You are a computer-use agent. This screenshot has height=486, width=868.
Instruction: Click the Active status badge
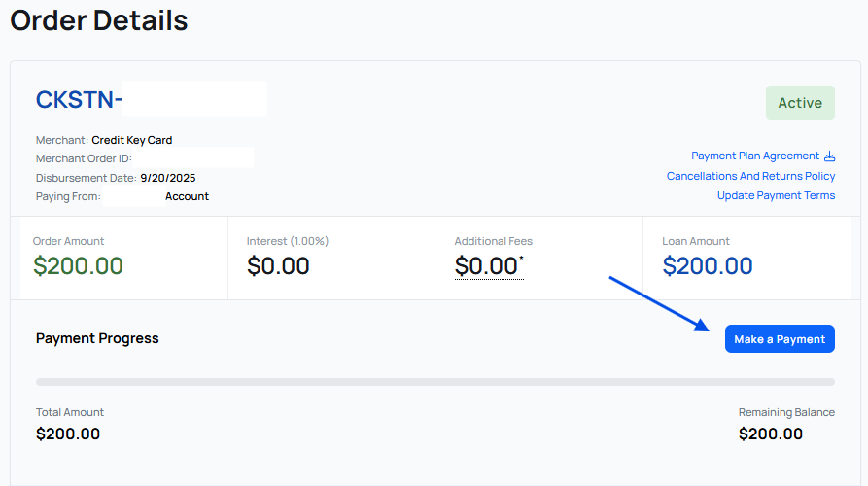coord(800,103)
